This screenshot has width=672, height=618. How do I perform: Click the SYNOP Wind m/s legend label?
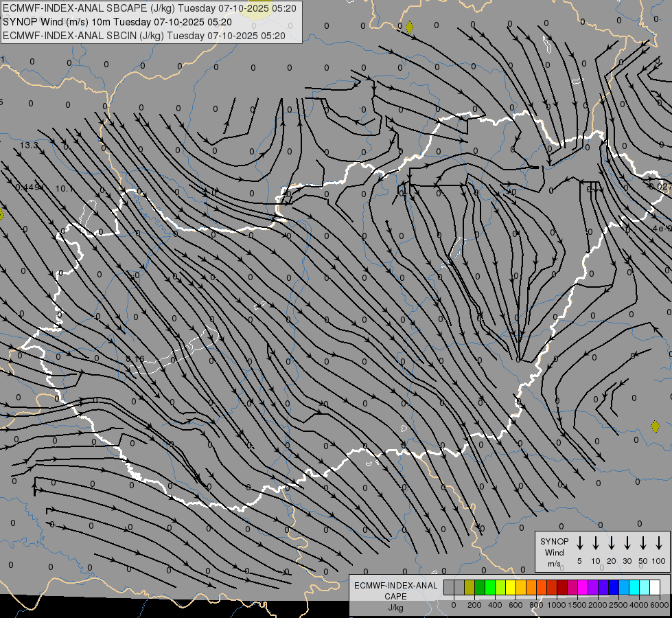click(x=554, y=552)
